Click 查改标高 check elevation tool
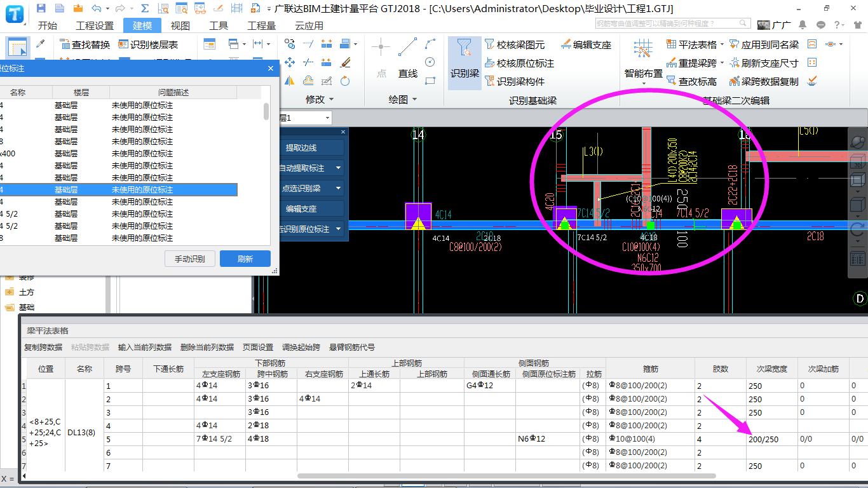 tap(691, 81)
